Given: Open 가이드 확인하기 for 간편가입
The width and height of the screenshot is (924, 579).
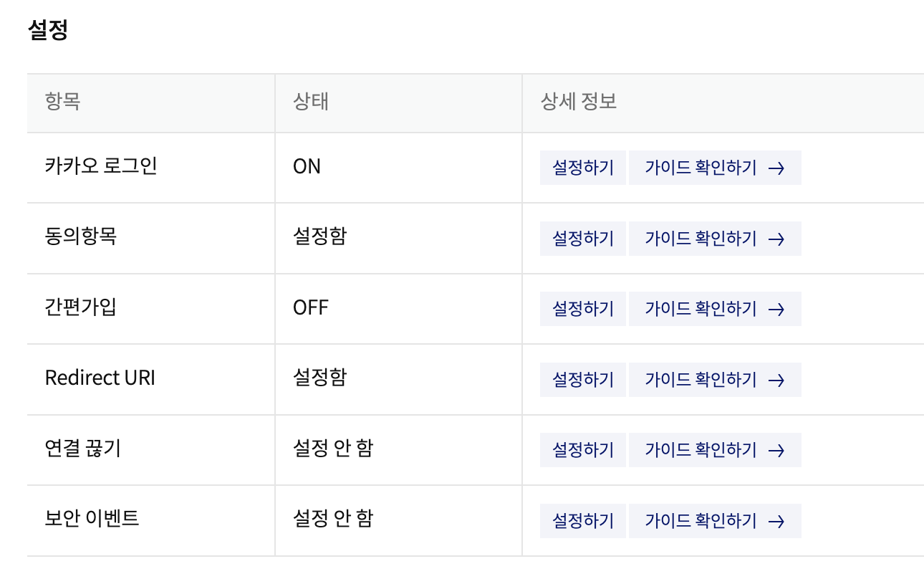Looking at the screenshot, I should click(714, 309).
